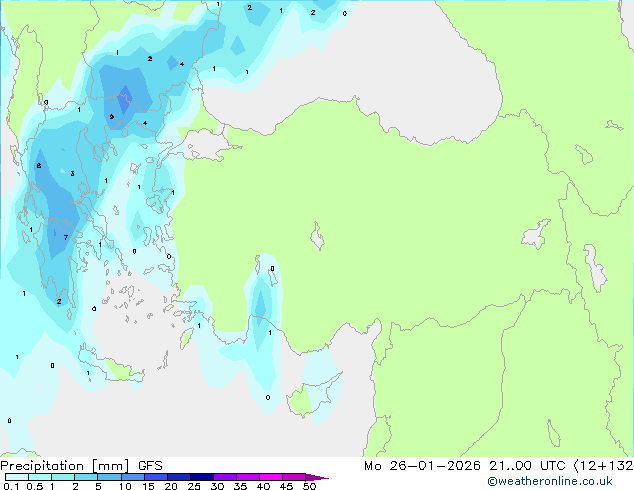Click the '7' precipitation value over Greece

tap(66, 237)
